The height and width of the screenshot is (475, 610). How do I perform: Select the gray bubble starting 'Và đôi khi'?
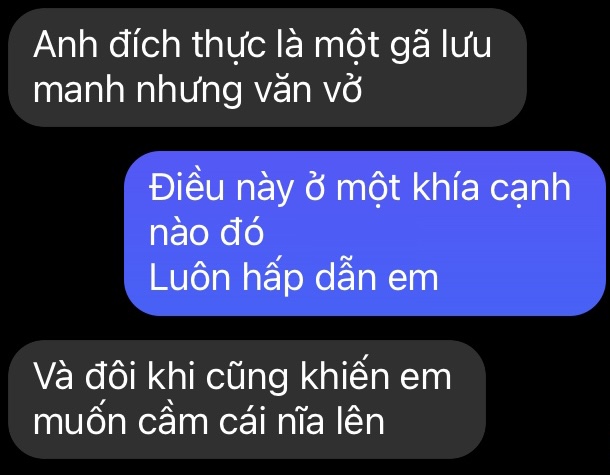[247, 400]
